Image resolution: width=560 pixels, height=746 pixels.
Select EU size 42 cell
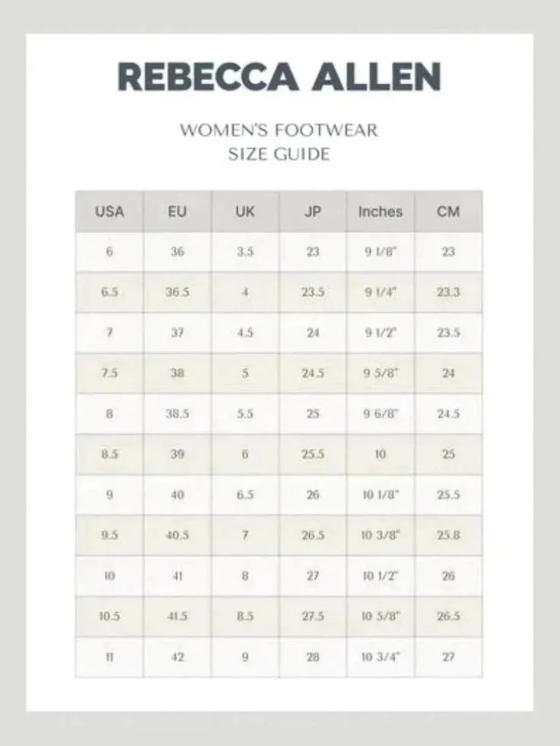pos(178,657)
